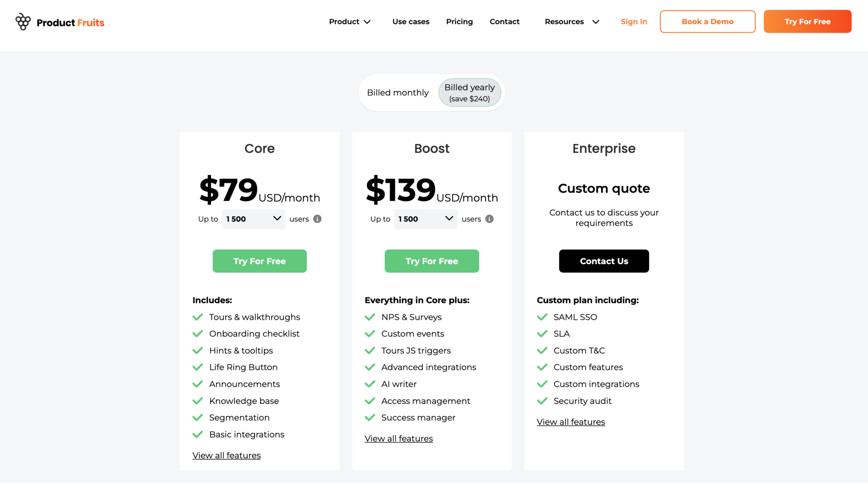Expand the Product navigation menu

[x=349, y=21]
